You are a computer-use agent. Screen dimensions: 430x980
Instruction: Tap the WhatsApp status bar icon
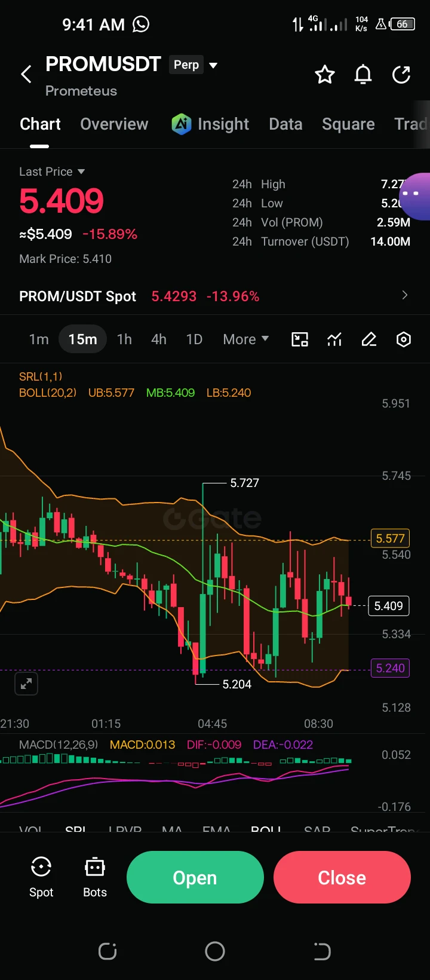[x=141, y=24]
